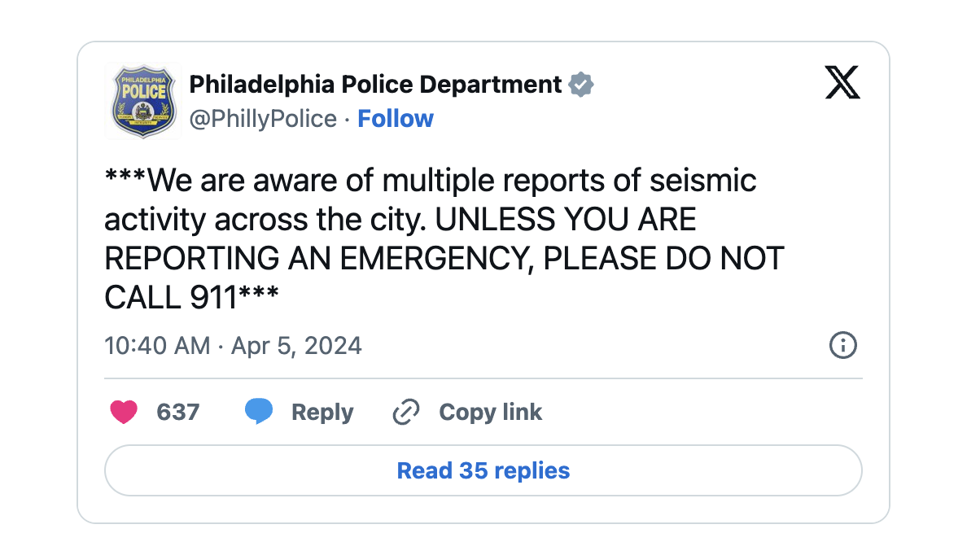Image resolution: width=980 pixels, height=542 pixels.
Task: Click the 637 likes count
Action: pos(178,413)
